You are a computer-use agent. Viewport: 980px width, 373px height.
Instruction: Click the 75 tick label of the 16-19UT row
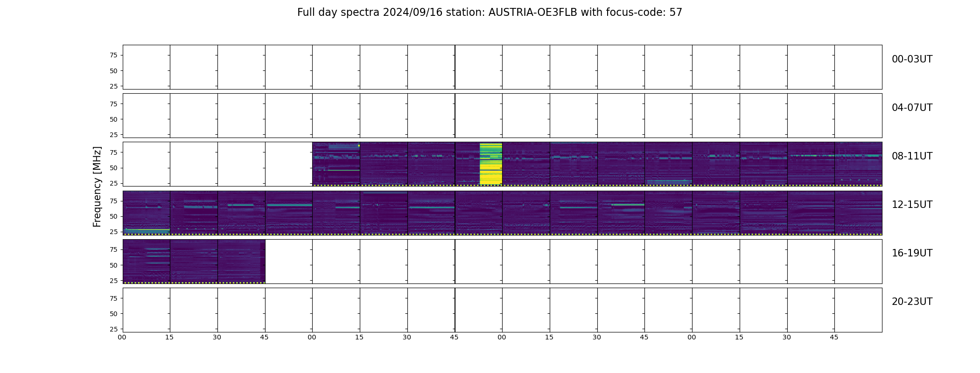[x=113, y=250]
